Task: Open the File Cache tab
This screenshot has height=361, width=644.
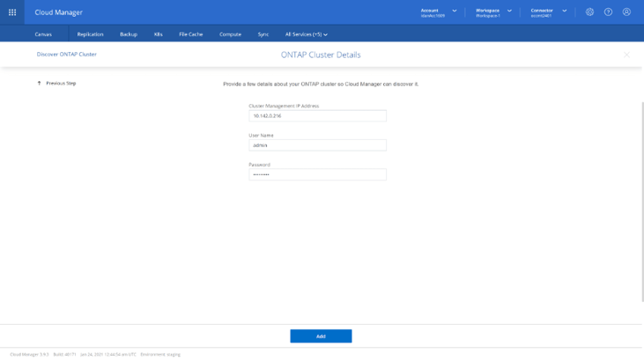Action: point(191,34)
